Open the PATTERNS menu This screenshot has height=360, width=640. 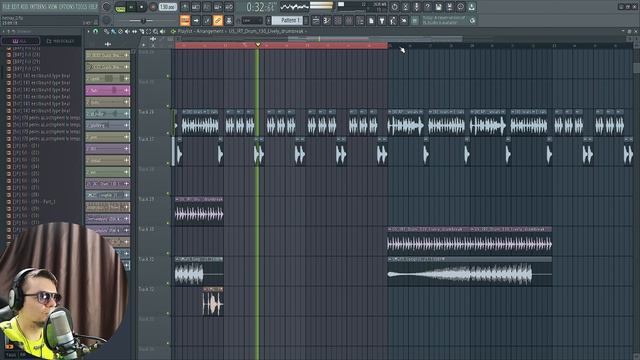coord(39,7)
